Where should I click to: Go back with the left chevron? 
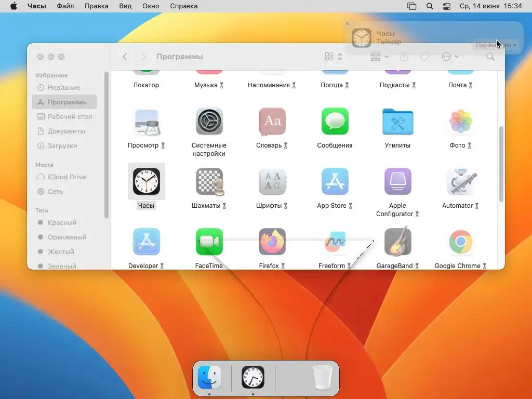(x=125, y=57)
